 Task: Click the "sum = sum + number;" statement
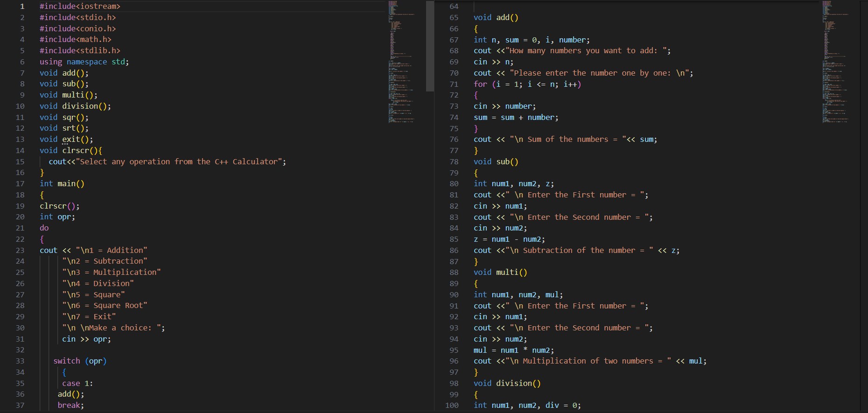(x=516, y=118)
